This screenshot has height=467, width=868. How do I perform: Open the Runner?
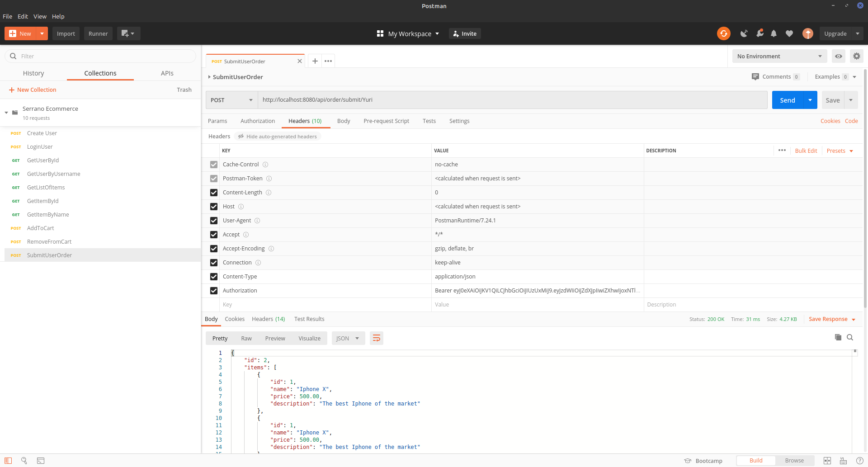point(98,33)
